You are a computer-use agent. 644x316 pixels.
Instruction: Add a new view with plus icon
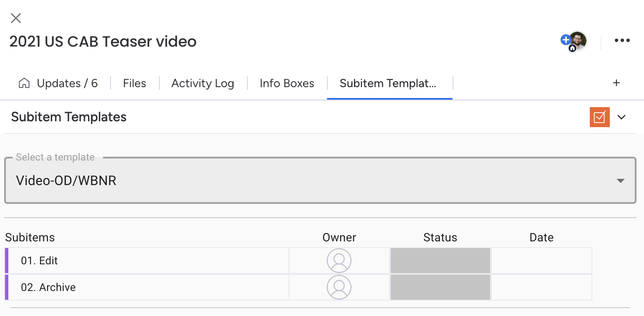(x=616, y=83)
